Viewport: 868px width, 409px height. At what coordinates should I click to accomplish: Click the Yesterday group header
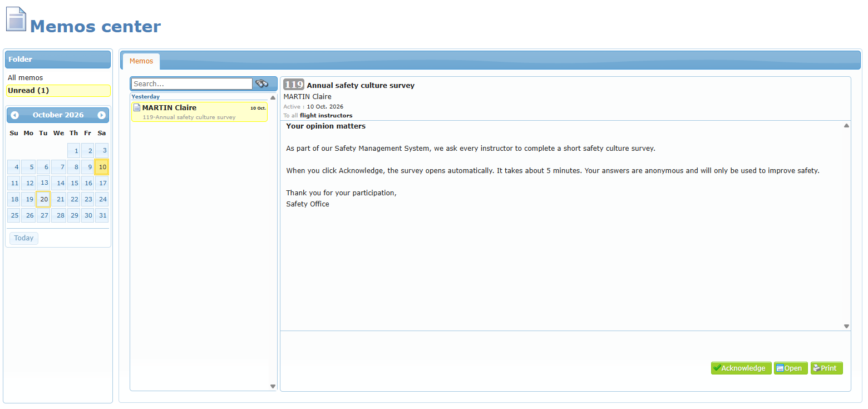click(146, 97)
